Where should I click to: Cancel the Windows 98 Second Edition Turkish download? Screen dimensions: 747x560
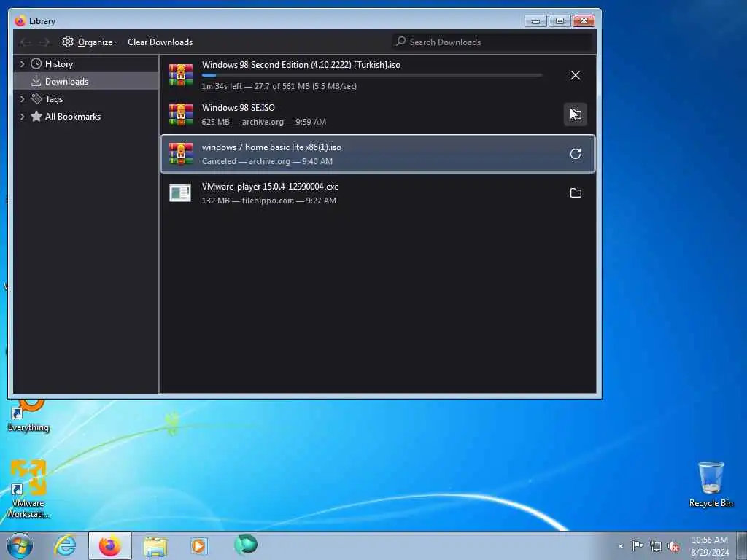575,75
